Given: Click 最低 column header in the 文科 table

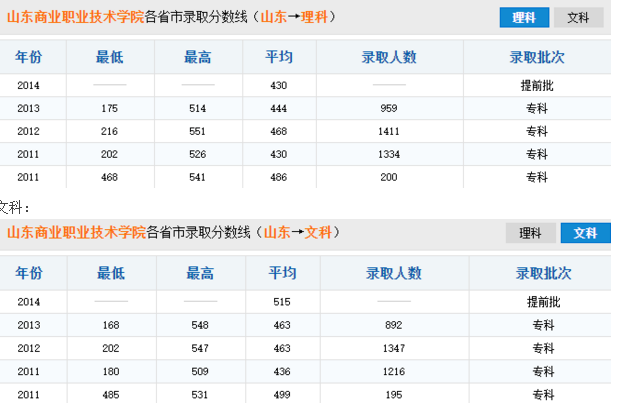Looking at the screenshot, I should [x=111, y=273].
